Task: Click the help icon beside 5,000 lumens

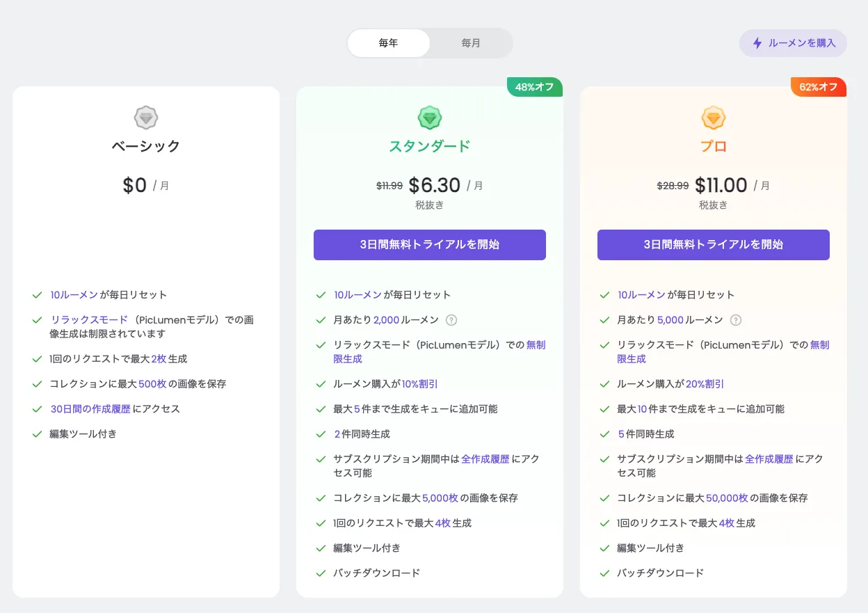Action: coord(736,320)
